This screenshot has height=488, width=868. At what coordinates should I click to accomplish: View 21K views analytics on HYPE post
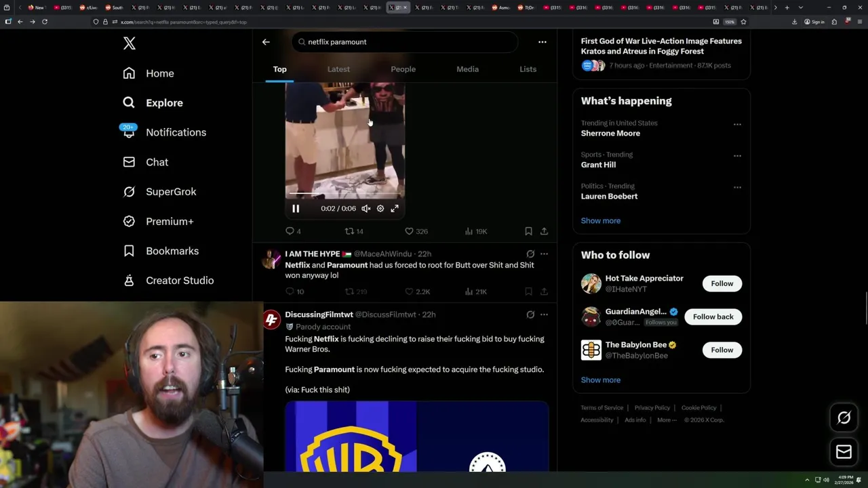[476, 291]
